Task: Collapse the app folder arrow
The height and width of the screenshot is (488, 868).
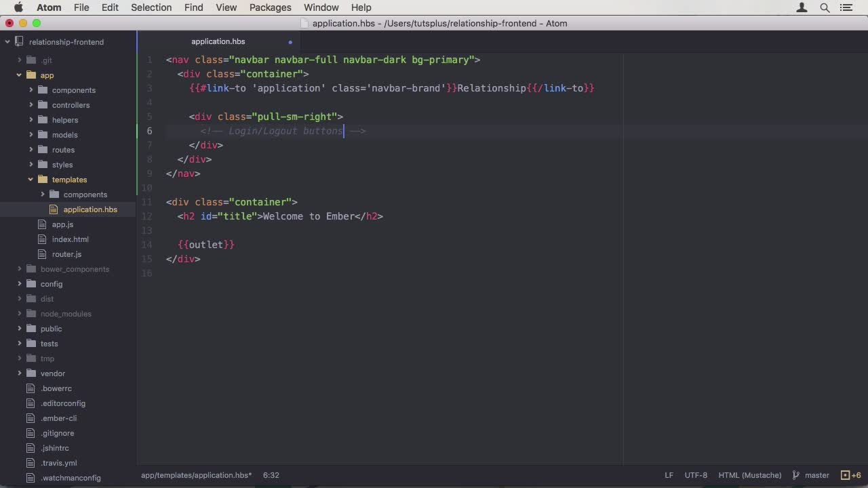Action: [x=19, y=75]
